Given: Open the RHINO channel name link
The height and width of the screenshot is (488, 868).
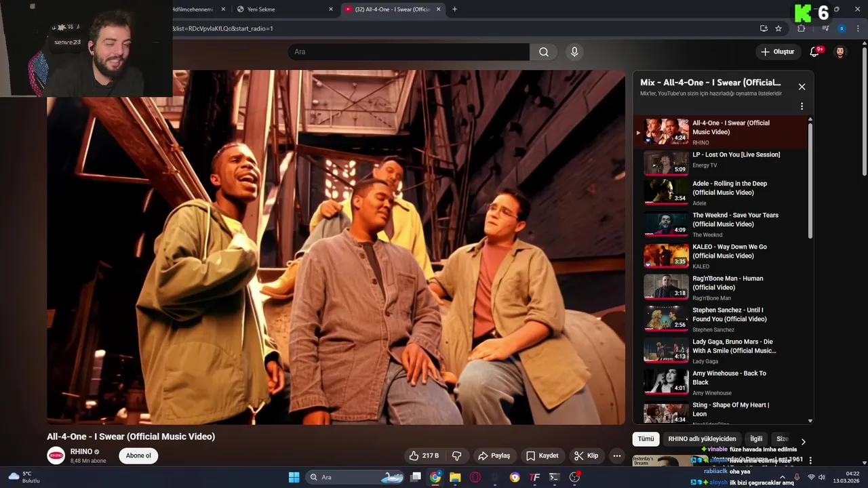Looking at the screenshot, I should (x=81, y=451).
